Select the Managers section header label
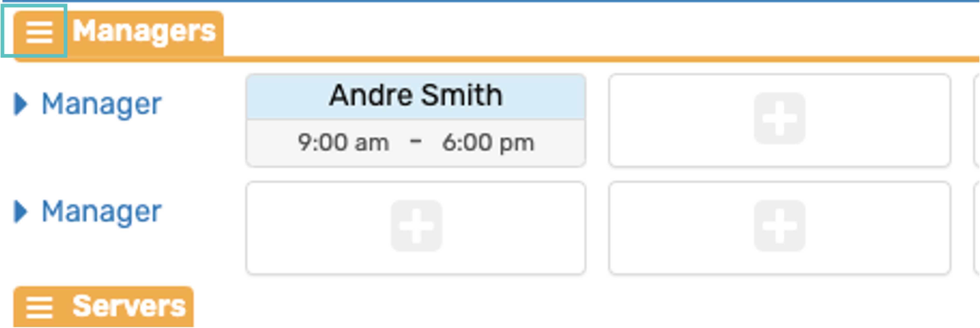Screen dimensions: 980x328 point(144,31)
